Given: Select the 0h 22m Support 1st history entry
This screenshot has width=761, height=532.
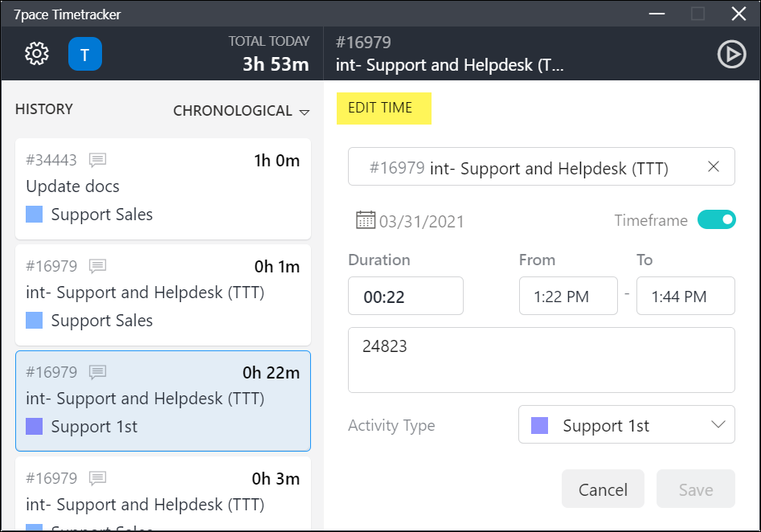Looking at the screenshot, I should tap(163, 401).
